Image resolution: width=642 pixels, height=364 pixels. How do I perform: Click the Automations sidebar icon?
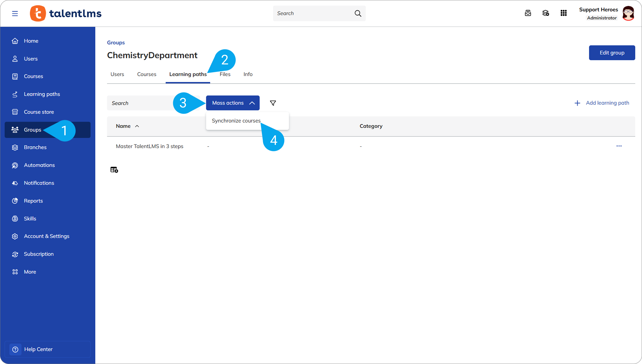(x=15, y=165)
